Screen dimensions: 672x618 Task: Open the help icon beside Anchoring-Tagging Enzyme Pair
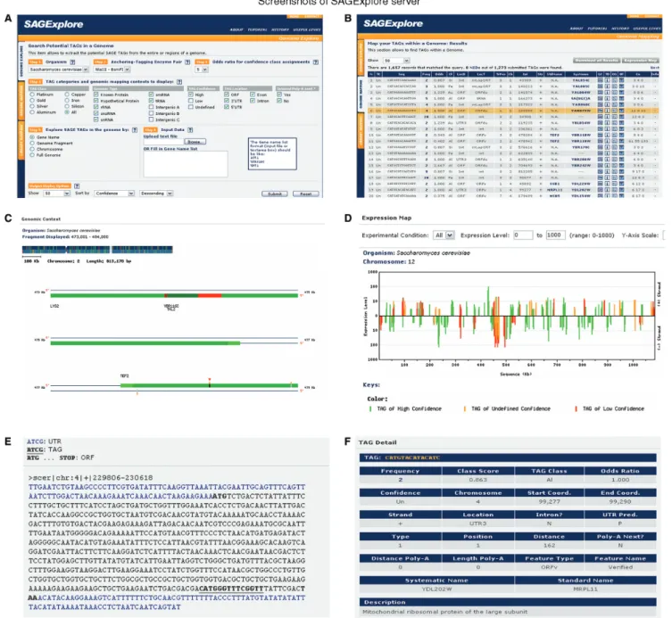[187, 62]
